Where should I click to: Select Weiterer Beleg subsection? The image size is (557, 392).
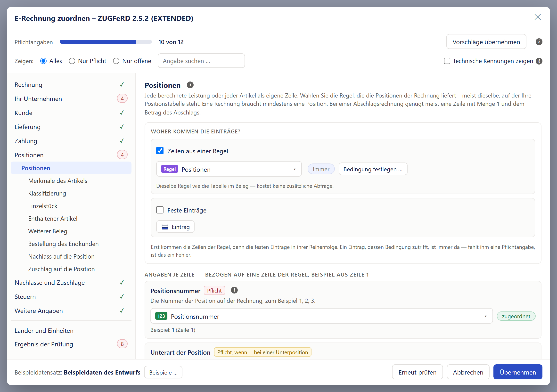tap(71, 231)
